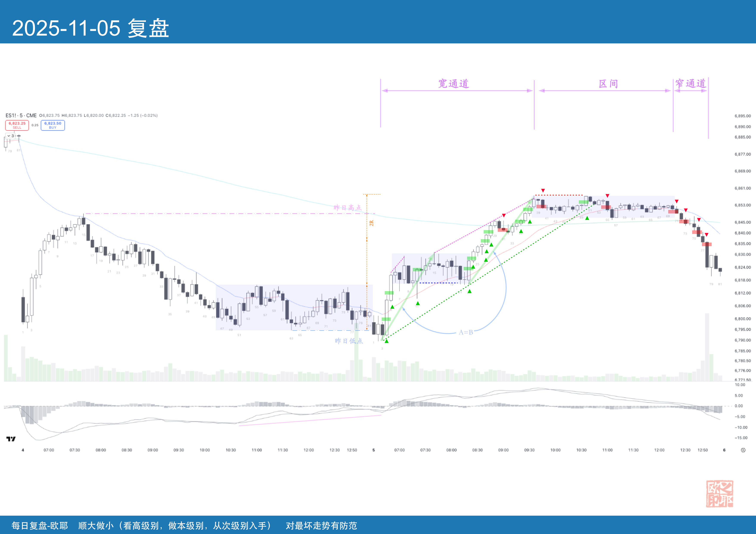Click the lowest green up-triangle buy marker
756x534 pixels.
click(x=387, y=341)
